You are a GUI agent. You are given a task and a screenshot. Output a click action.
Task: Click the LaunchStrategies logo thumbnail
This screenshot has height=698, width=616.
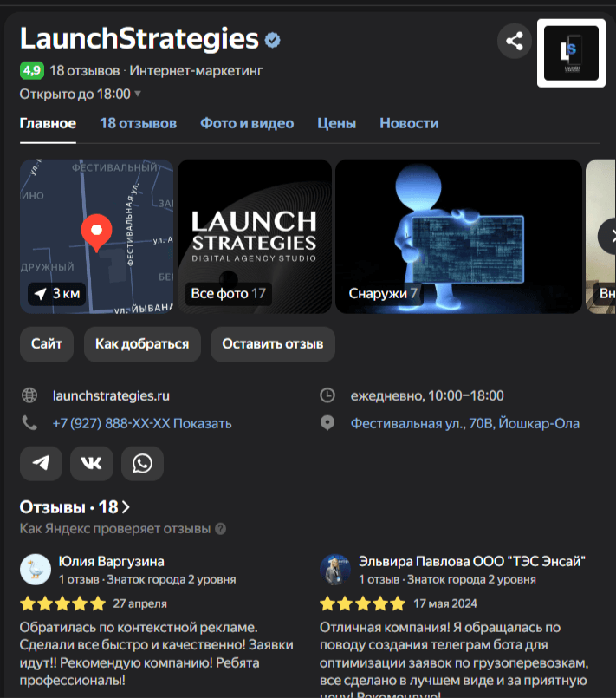[570, 51]
